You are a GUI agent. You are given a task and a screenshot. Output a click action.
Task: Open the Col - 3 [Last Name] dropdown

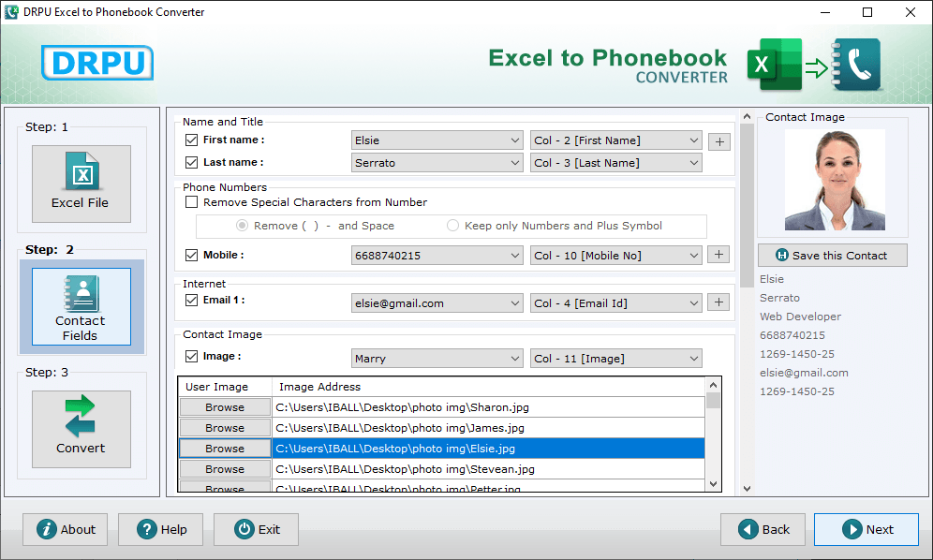[x=615, y=163]
